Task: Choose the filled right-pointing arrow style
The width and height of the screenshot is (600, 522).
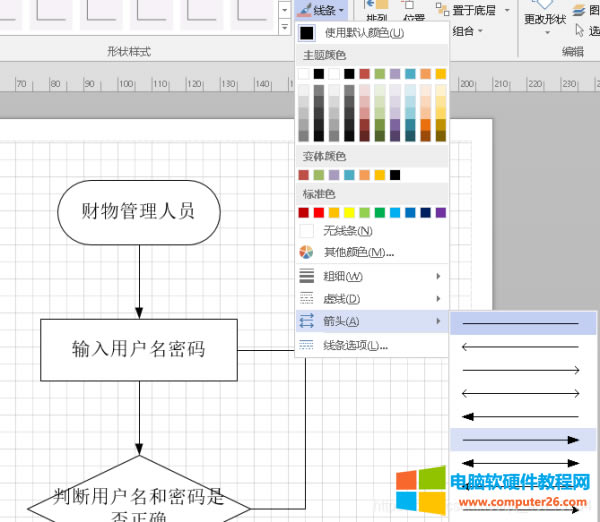Action: coord(522,439)
